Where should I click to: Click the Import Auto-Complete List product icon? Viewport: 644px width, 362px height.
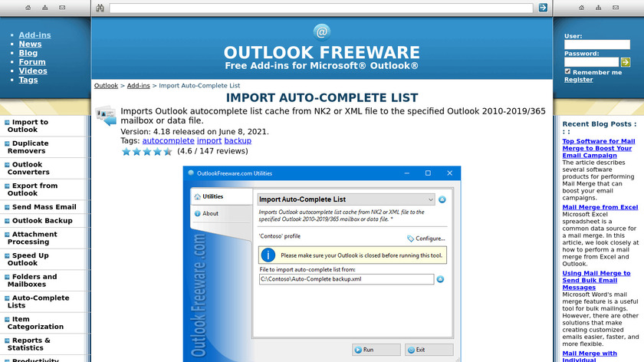point(106,116)
